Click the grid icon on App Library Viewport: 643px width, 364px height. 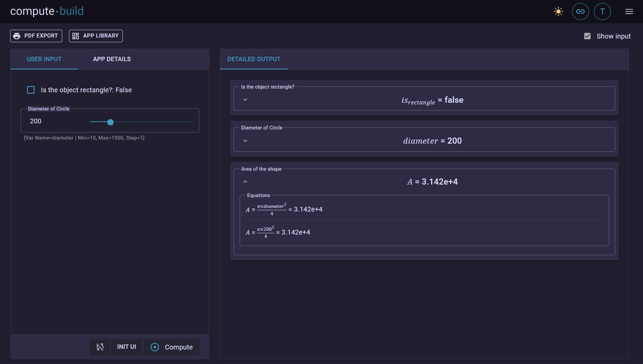point(76,35)
